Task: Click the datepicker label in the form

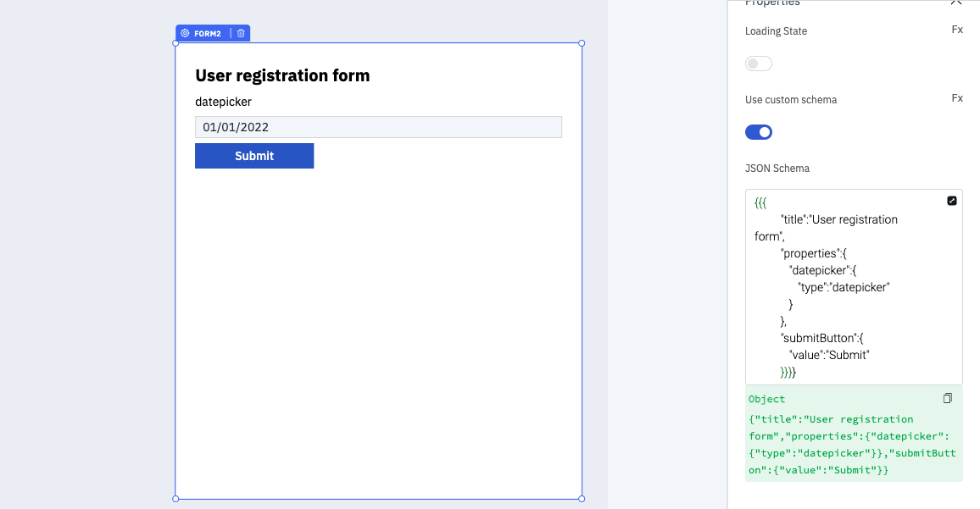Action: [223, 102]
